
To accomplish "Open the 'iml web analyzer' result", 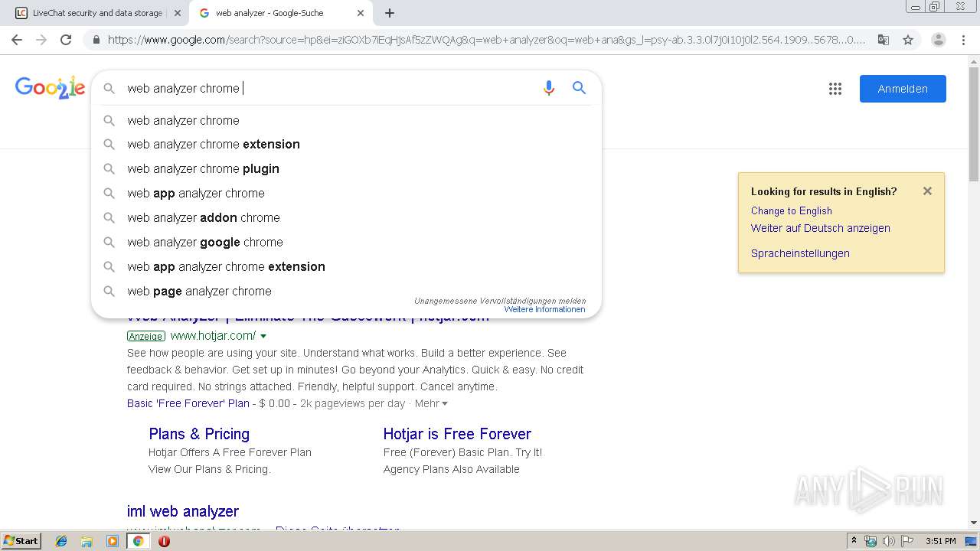I will point(183,511).
